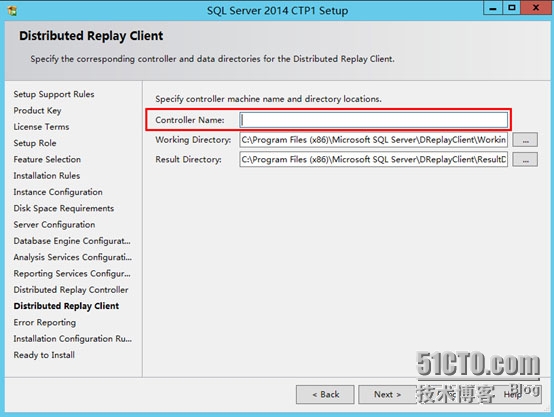Select Database Engine Configuration step
The image size is (554, 417).
tap(72, 241)
